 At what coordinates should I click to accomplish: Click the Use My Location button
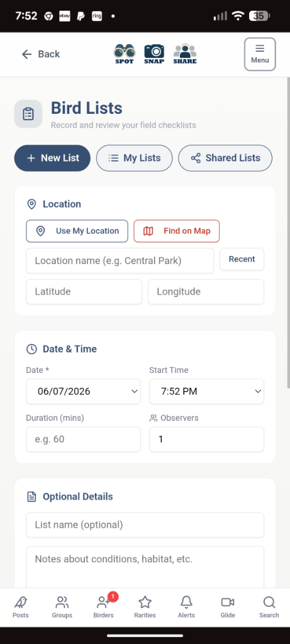[x=77, y=231]
